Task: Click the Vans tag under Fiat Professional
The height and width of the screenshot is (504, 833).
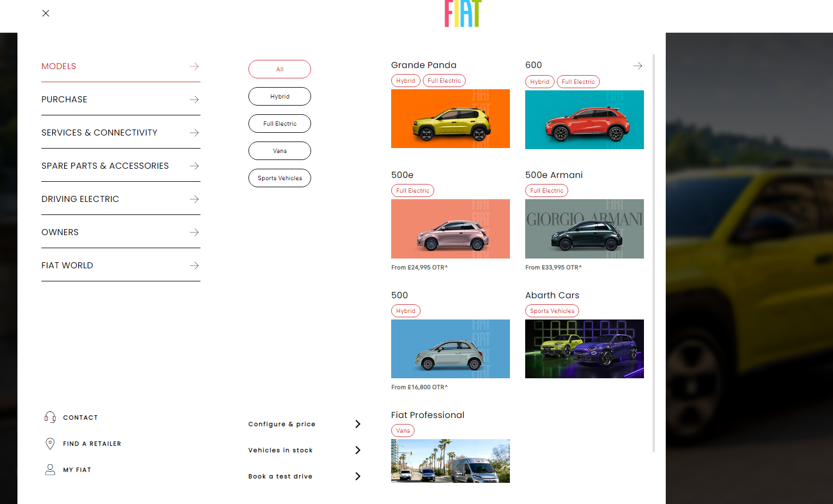Action: tap(403, 431)
